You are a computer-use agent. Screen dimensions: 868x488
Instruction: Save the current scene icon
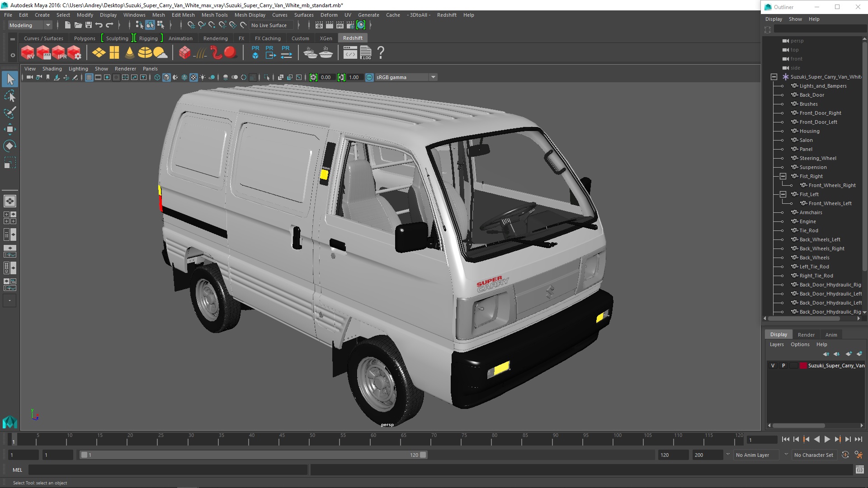89,25
